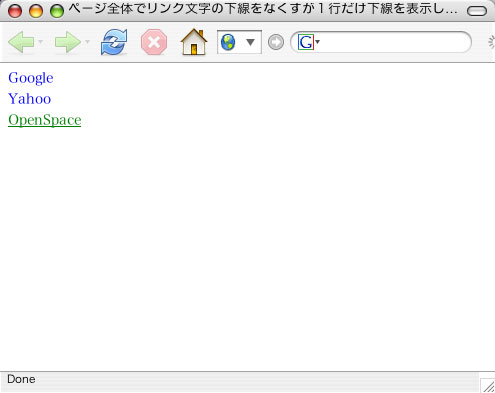Open the Yahoo link
Image resolution: width=495 pixels, height=393 pixels.
pyautogui.click(x=30, y=99)
